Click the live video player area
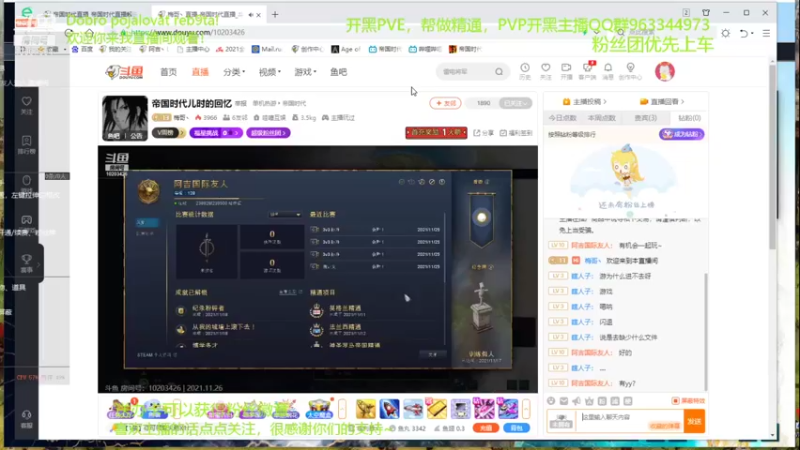This screenshot has height=450, width=800. pos(317,269)
